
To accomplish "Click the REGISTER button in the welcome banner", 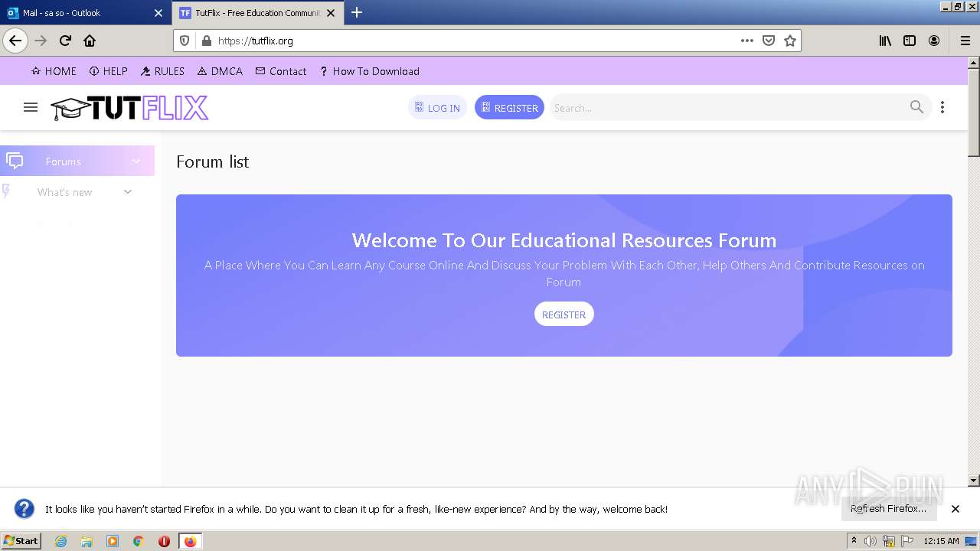I will (563, 315).
